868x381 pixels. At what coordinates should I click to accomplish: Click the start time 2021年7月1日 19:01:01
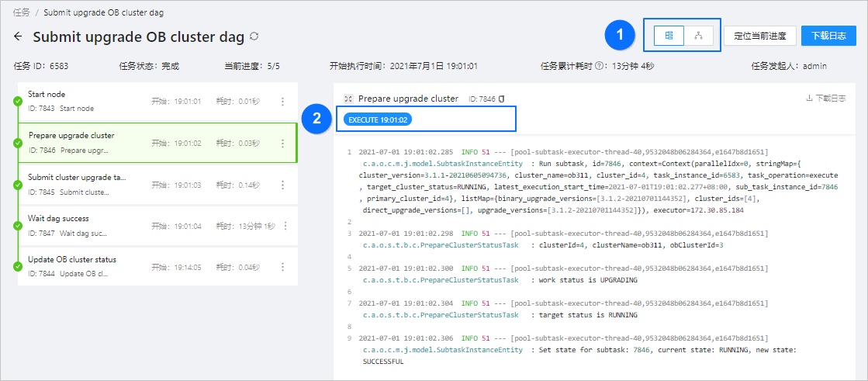point(434,66)
